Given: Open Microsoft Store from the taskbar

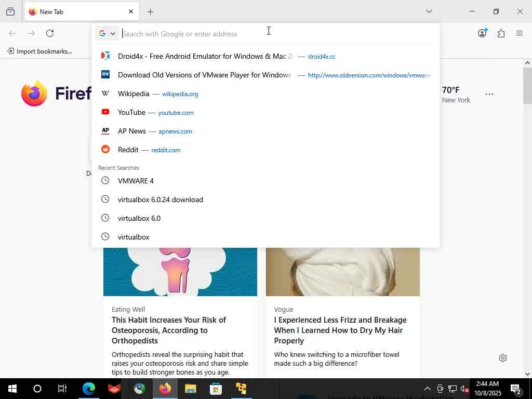Looking at the screenshot, I should [x=216, y=389].
